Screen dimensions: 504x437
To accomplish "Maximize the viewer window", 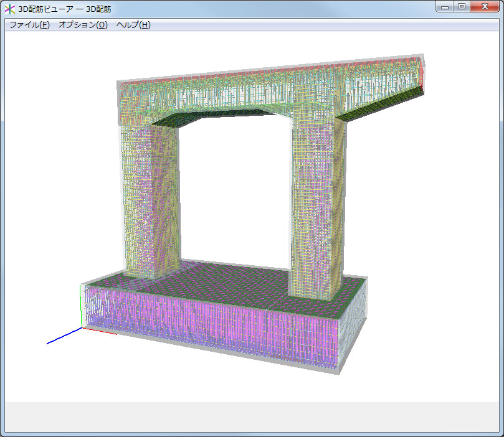I will pos(462,6).
